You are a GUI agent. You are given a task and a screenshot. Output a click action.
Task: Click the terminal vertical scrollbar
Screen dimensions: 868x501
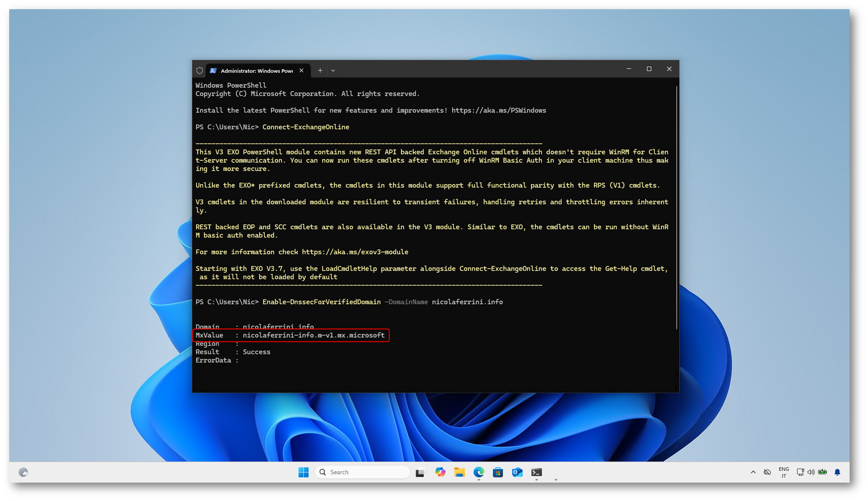pos(676,206)
